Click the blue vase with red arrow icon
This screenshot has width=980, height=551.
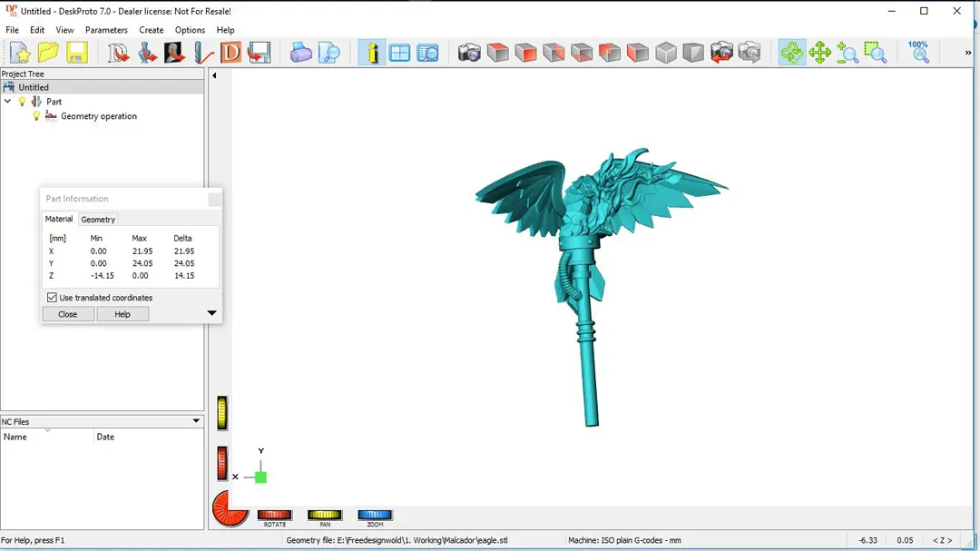146,53
